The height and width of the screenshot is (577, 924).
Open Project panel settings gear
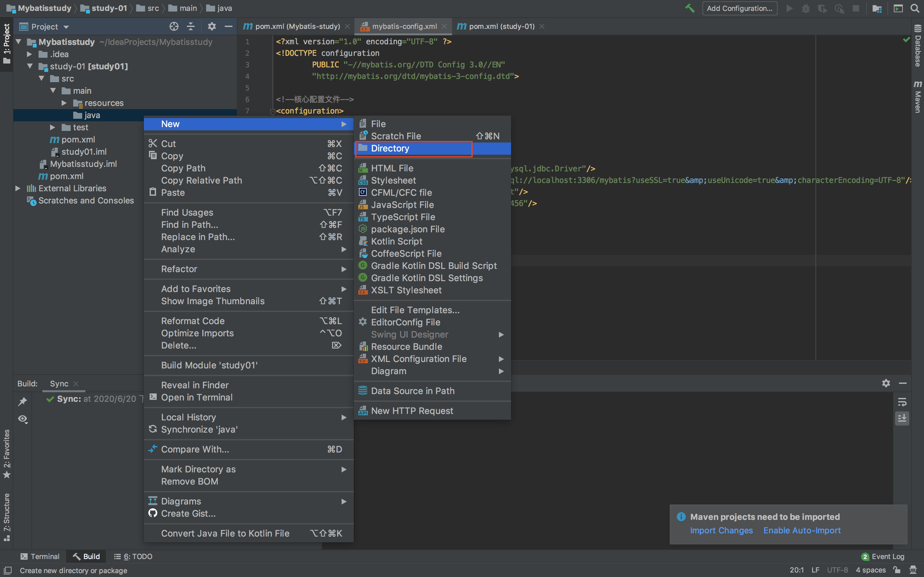click(212, 26)
